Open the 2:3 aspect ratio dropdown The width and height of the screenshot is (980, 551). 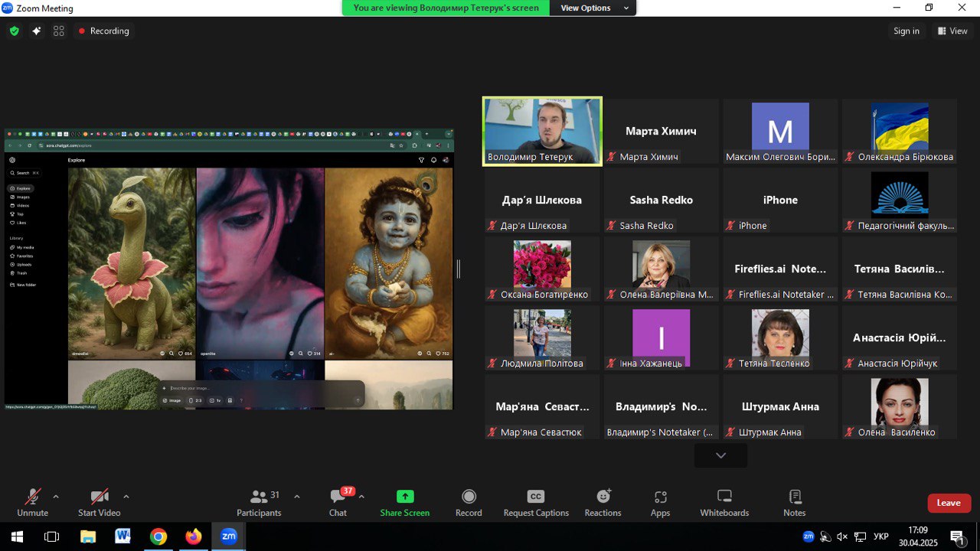point(195,400)
